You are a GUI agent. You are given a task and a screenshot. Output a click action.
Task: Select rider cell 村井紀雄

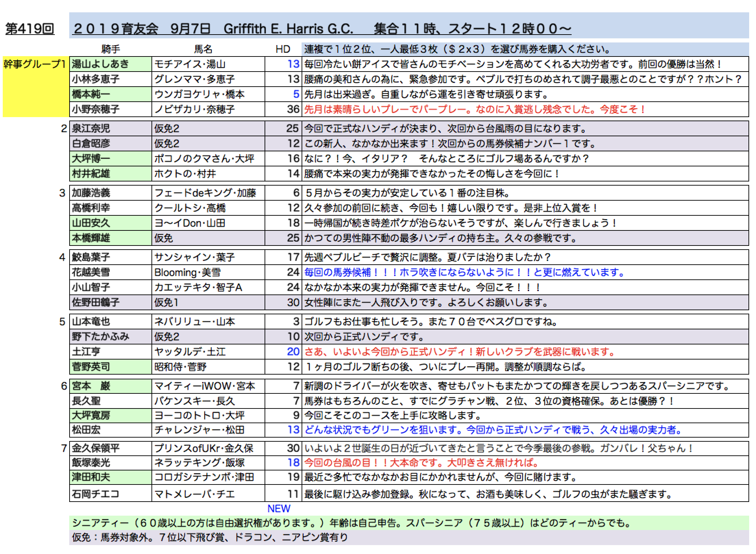pyautogui.click(x=111, y=174)
